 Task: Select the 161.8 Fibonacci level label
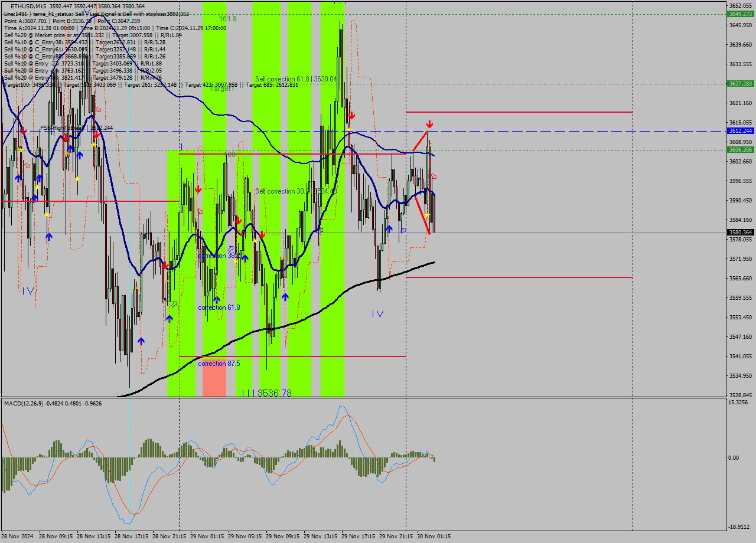coord(227,19)
